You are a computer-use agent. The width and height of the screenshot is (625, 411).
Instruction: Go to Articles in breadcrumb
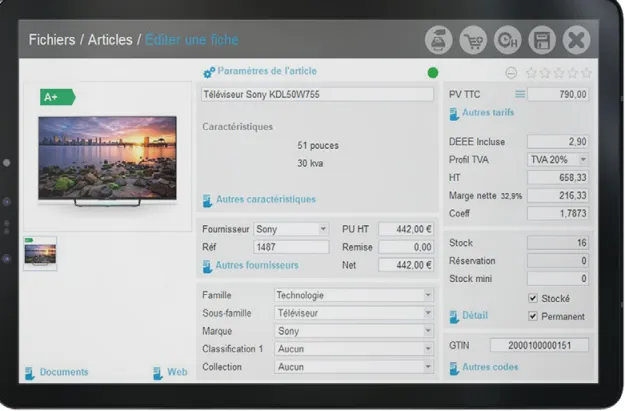click(110, 40)
